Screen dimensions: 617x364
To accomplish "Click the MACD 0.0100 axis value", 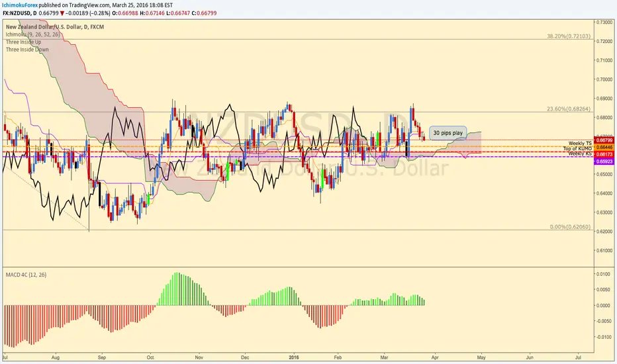I will 604,274.
